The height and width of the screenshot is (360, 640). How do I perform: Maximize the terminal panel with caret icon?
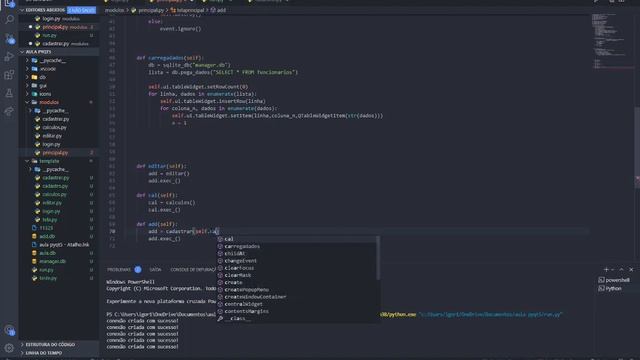click(x=621, y=269)
